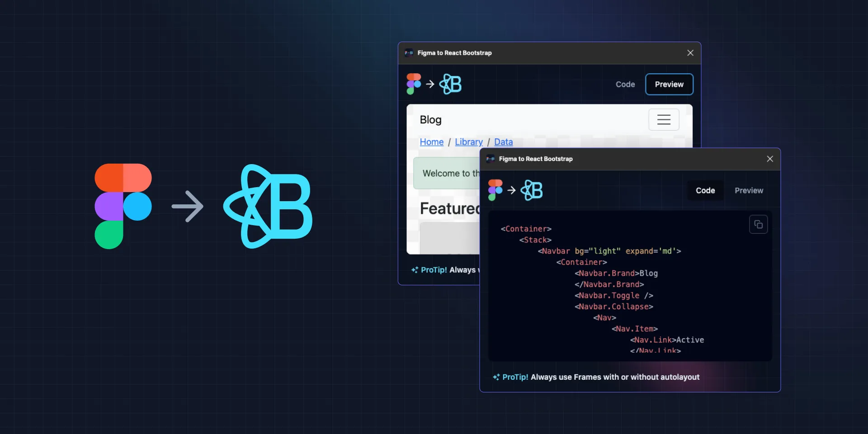This screenshot has height=434, width=868.
Task: Toggle the navbar hamburger in the Blog preview
Action: pyautogui.click(x=664, y=119)
